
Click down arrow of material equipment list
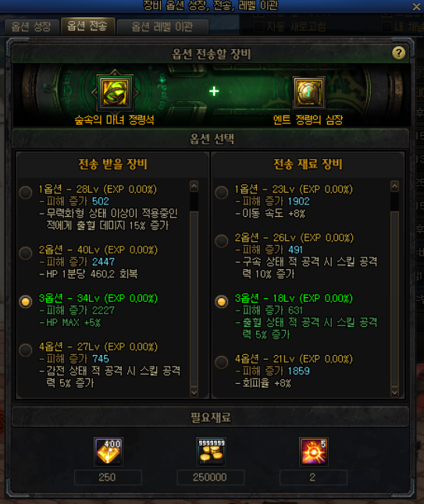[394, 392]
